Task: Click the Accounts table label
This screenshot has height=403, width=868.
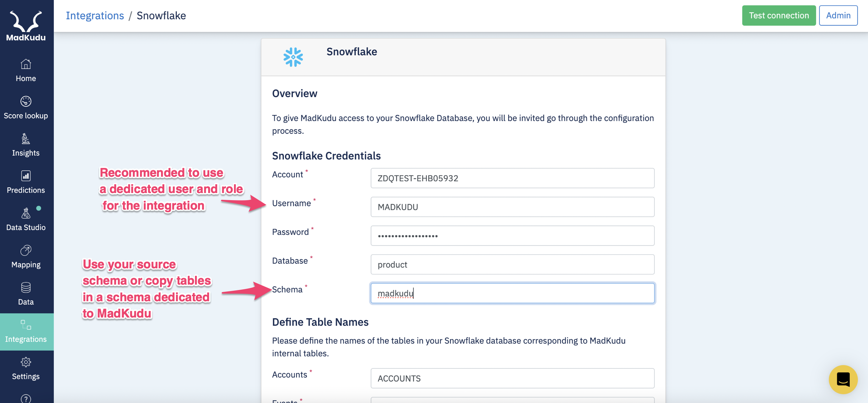Action: (290, 375)
